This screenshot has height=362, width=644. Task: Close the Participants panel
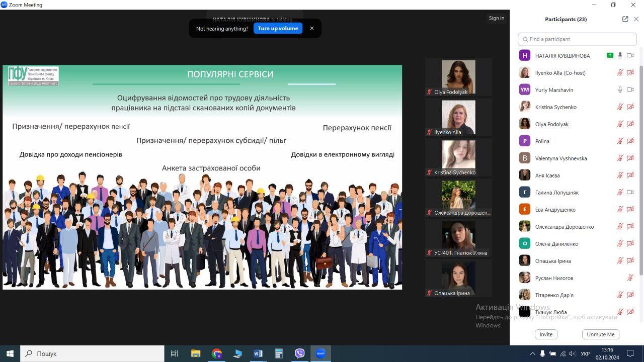(636, 19)
